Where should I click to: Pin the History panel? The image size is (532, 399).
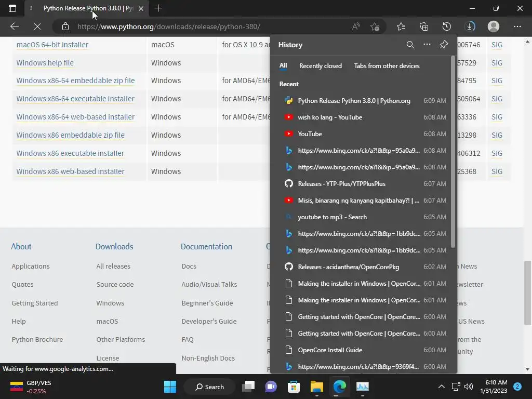[x=444, y=45]
